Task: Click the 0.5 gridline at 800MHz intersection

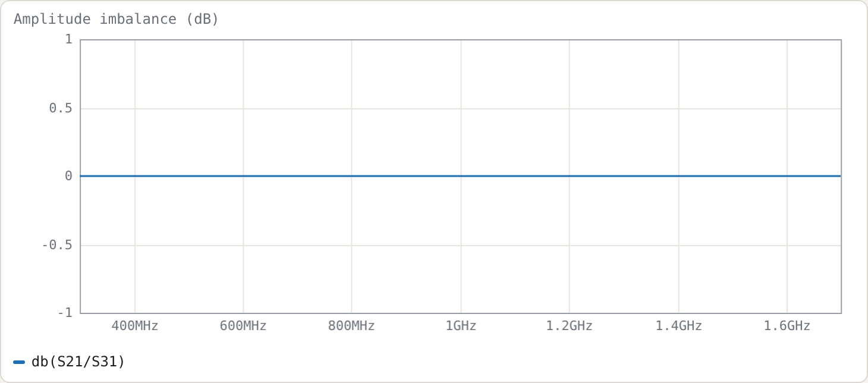Action: coord(351,109)
